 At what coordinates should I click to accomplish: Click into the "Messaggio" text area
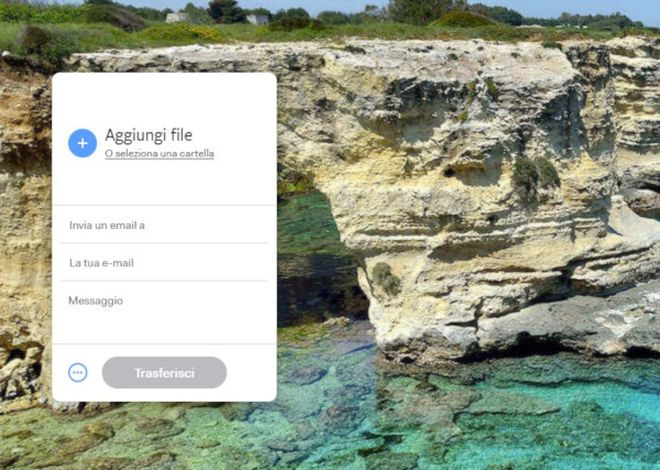pos(164,313)
